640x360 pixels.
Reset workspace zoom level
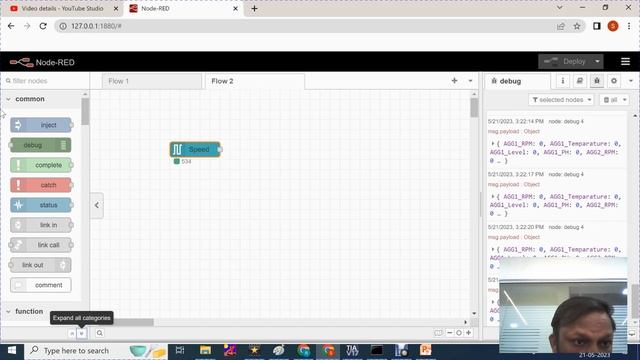tap(459, 333)
